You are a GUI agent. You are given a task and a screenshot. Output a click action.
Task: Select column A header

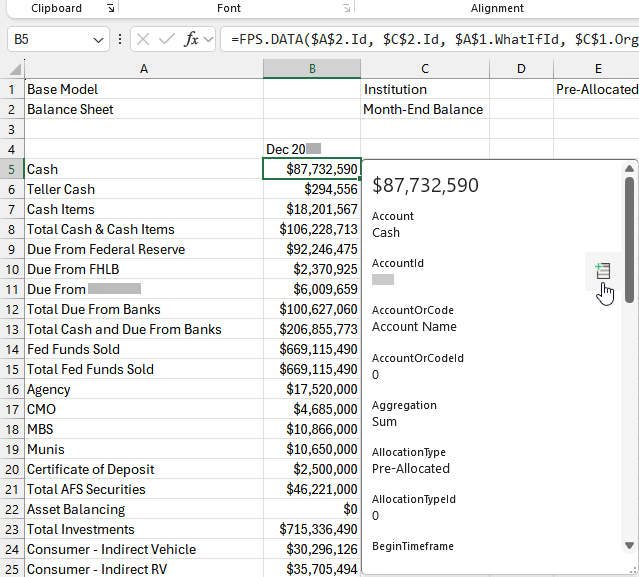[x=144, y=69]
